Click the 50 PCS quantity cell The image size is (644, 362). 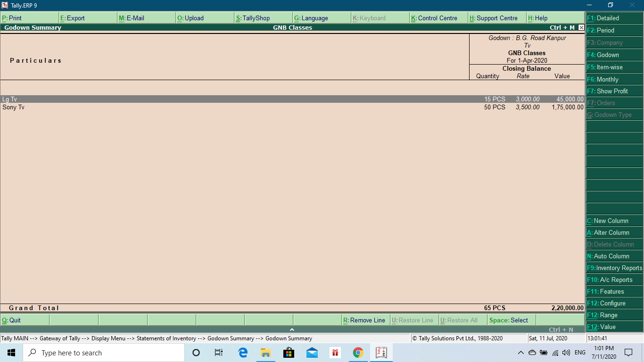(x=495, y=107)
